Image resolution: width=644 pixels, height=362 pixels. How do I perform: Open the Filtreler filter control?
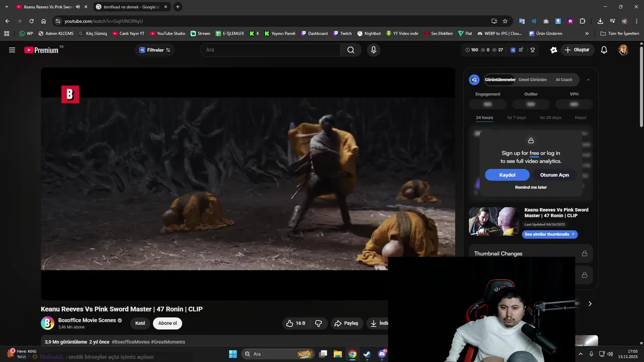[155, 50]
